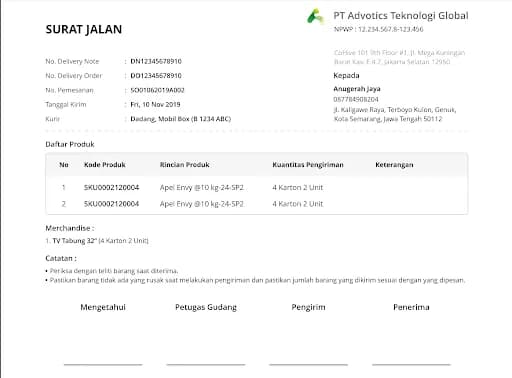512x378 pixels.
Task: Click the Mengetahui signature label
Action: (103, 307)
